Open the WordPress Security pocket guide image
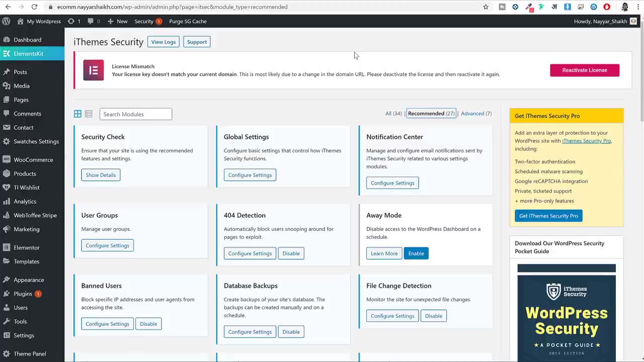 pos(567,313)
